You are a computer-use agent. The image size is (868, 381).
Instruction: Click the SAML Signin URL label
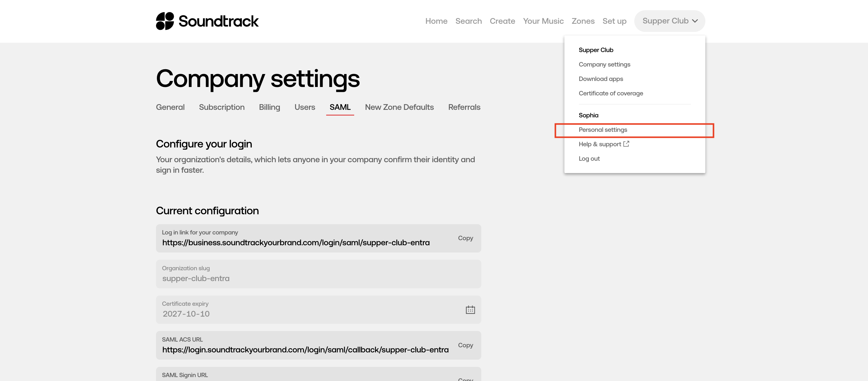tap(185, 375)
